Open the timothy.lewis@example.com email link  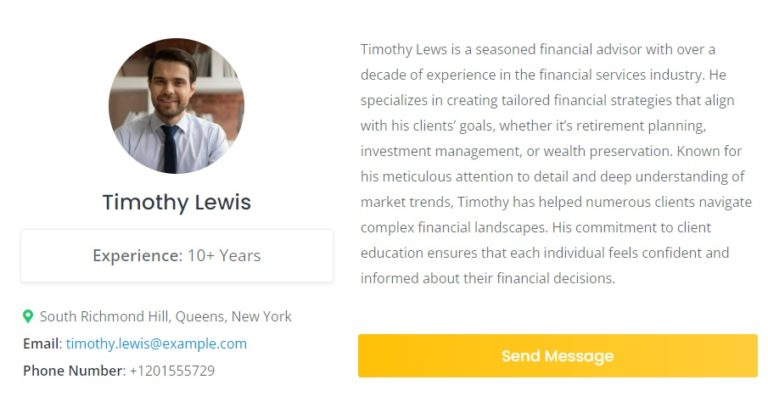pos(156,344)
